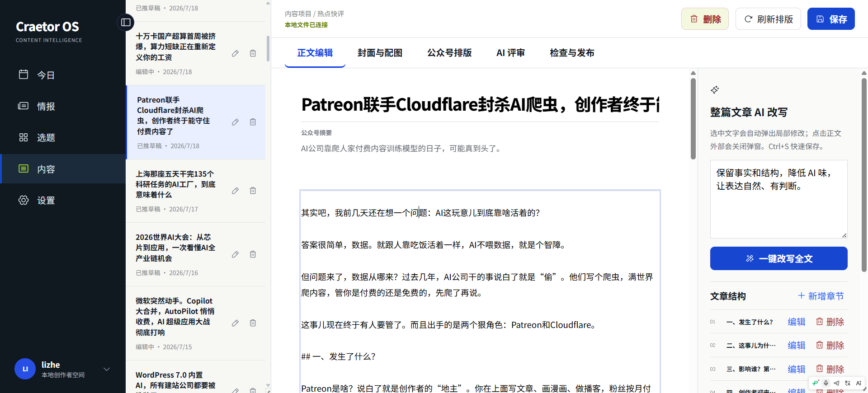
Task: Click 删除 for chapter 一、发生了什么?
Action: pos(830,322)
